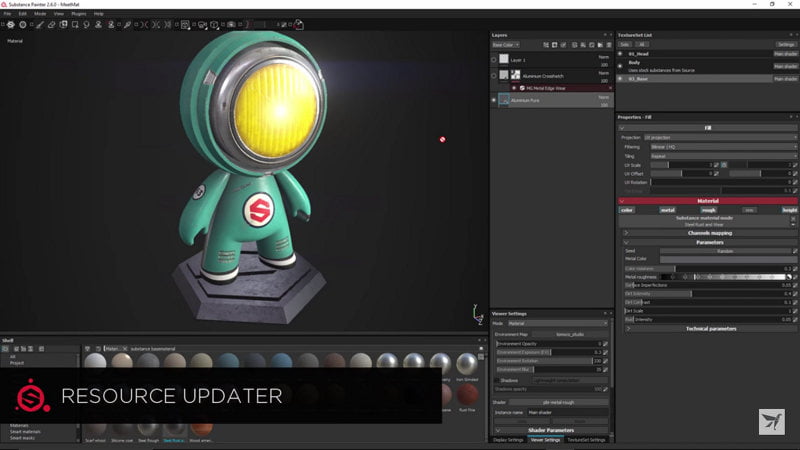Toggle visibility of Layer 1
Screen dimensions: 800x450
(493, 60)
